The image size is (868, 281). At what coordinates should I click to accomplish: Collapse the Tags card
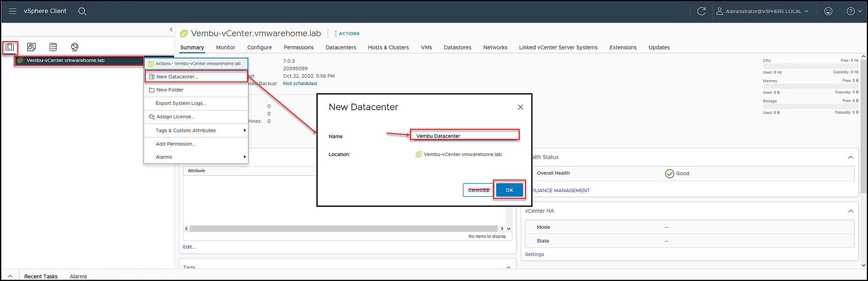click(508, 268)
